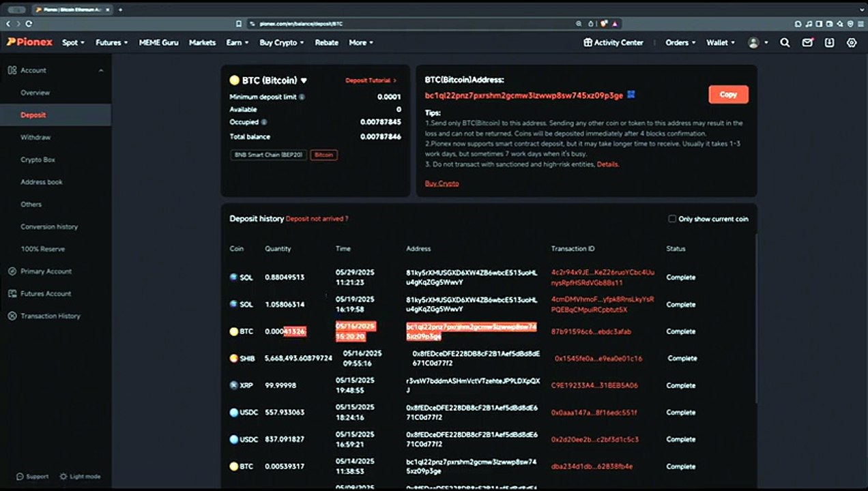Screen dimensions: 868x491
Task: Click the Primary Account sidebar icon
Action: 12,271
